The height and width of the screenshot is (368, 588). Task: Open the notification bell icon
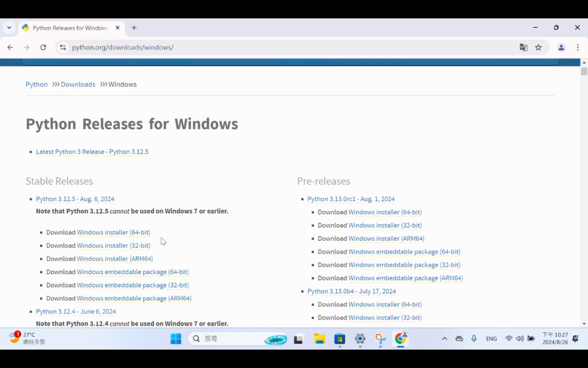575,339
